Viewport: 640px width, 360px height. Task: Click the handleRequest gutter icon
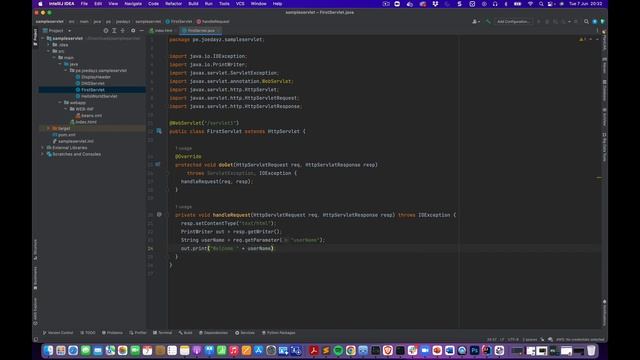pos(159,215)
